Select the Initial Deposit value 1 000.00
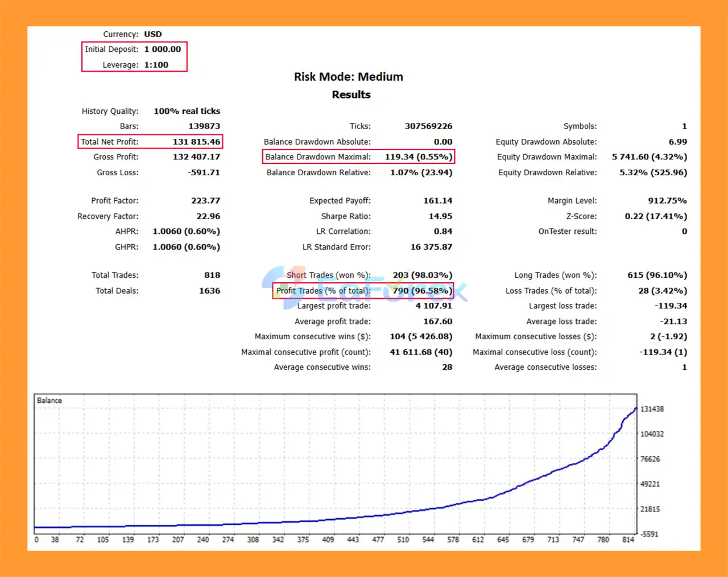The width and height of the screenshot is (728, 577). (162, 50)
